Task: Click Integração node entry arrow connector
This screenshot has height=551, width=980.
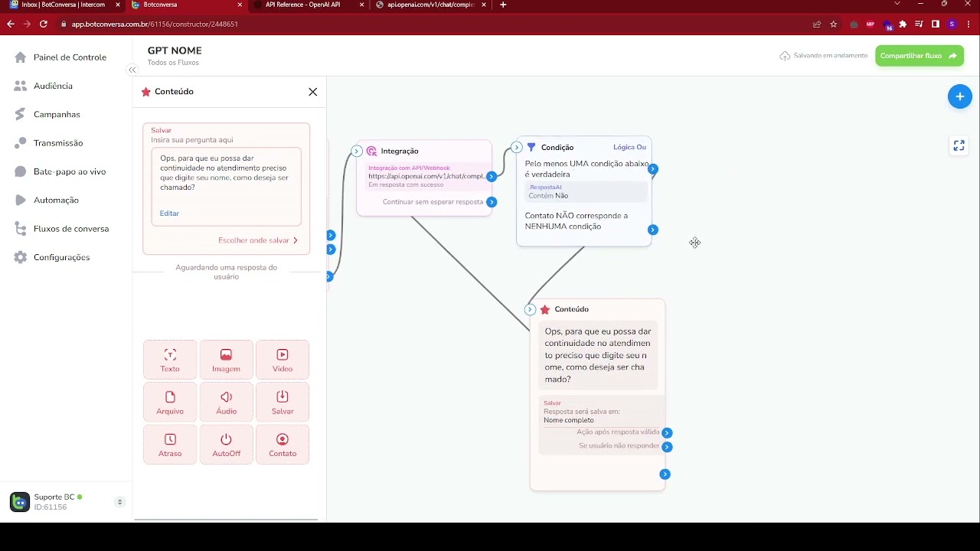Action: pos(357,151)
